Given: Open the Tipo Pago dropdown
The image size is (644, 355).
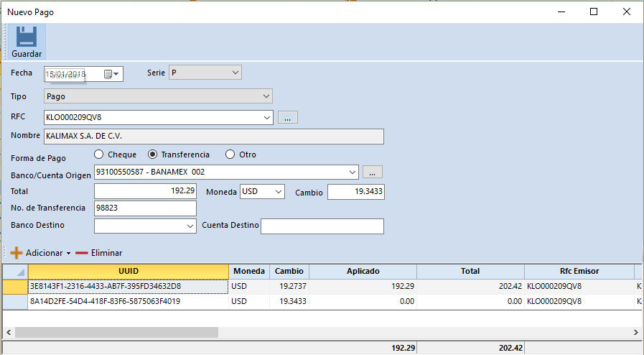Looking at the screenshot, I should pyautogui.click(x=266, y=96).
